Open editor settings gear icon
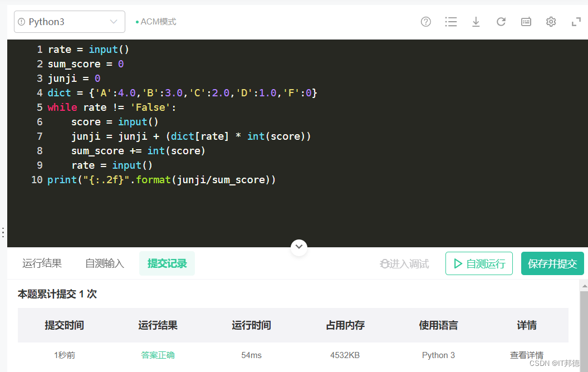Screen dimensions: 588x372 click(551, 22)
